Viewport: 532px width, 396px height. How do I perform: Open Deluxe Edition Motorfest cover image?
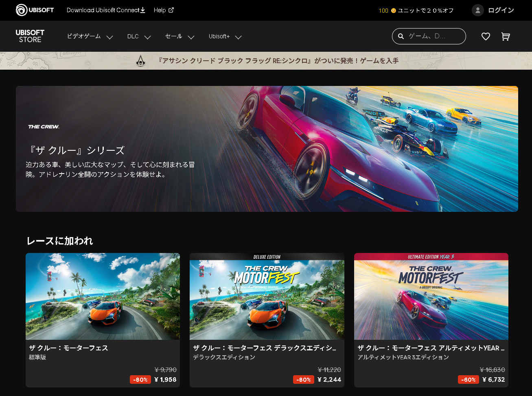267,296
